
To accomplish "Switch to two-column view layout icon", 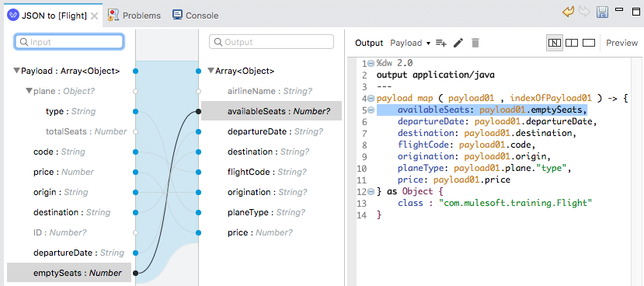I will tap(572, 43).
